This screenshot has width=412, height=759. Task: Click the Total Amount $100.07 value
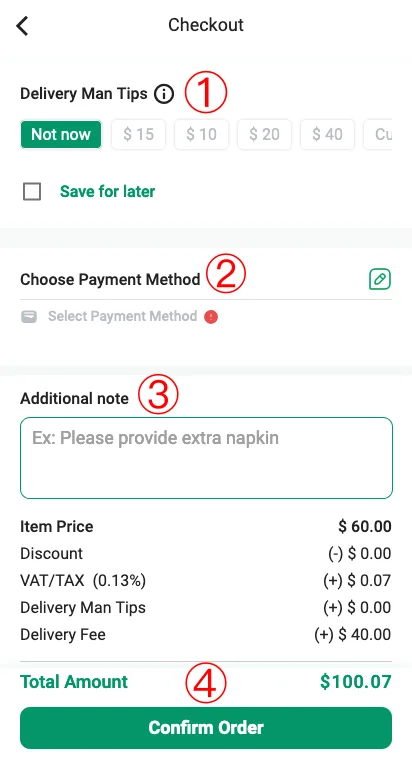[x=355, y=682]
